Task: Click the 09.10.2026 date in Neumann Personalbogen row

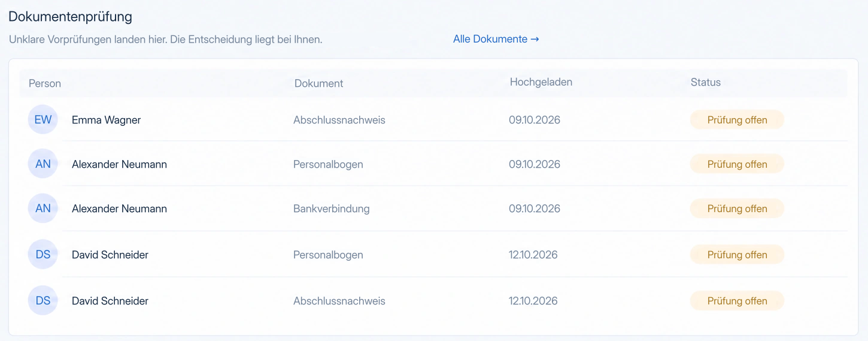Action: coord(535,164)
